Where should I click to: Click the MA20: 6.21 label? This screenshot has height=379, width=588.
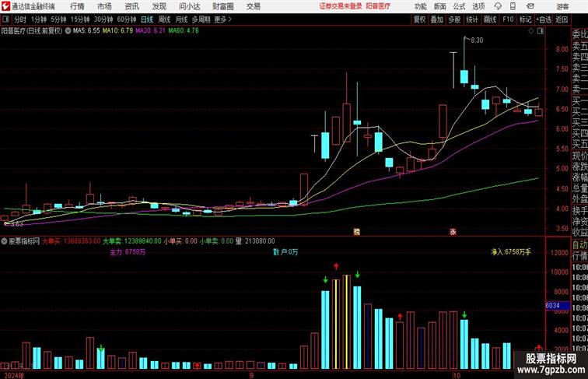(x=150, y=31)
